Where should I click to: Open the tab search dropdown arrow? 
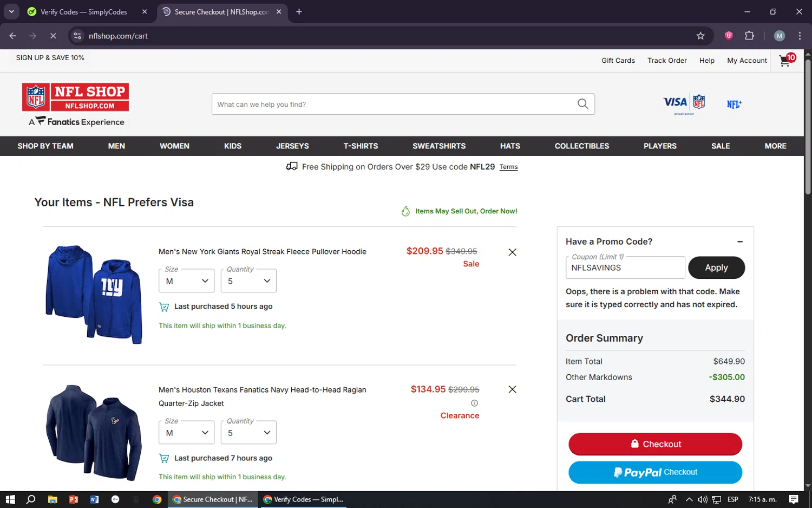point(11,11)
